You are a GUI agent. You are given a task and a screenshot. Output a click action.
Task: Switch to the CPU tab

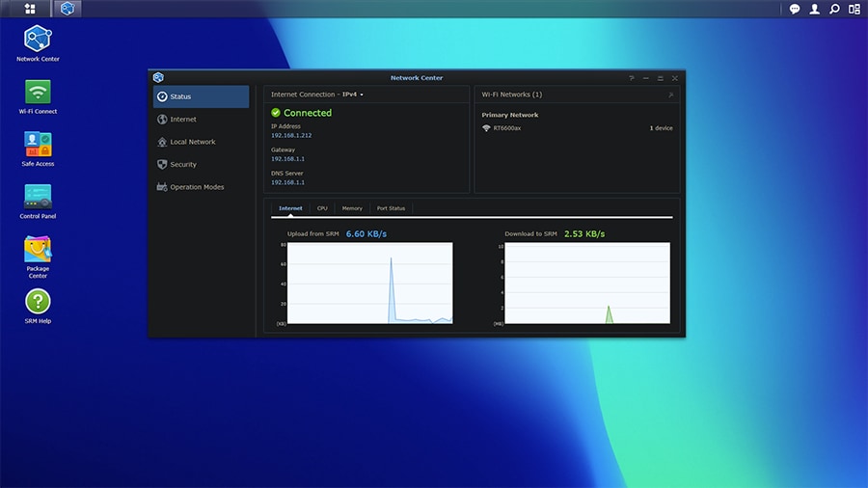point(322,208)
